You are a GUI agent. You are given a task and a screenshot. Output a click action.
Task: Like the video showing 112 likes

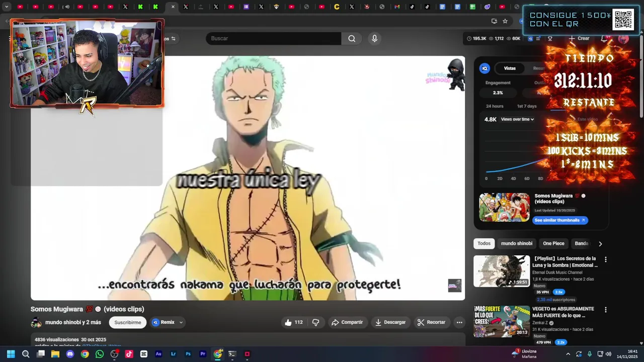coord(294,322)
